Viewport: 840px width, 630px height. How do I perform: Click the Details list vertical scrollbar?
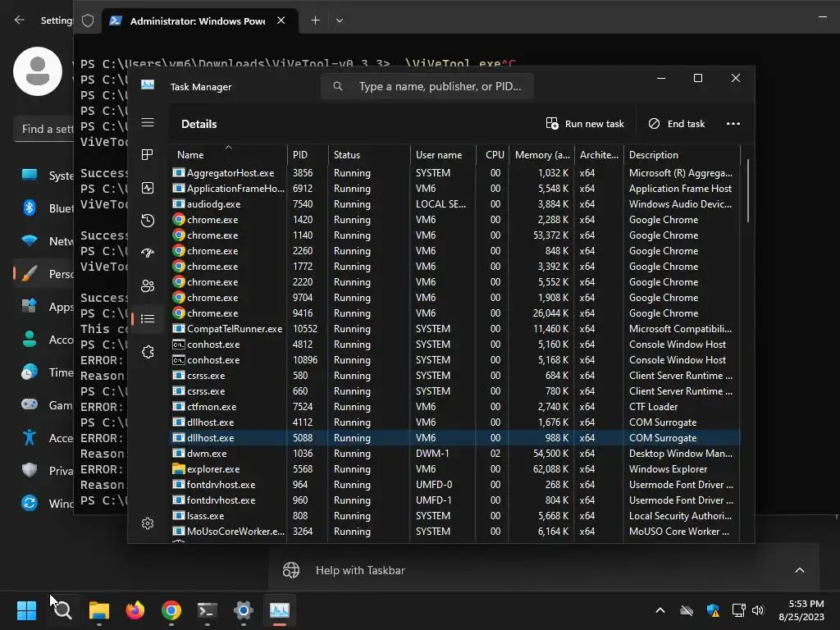point(747,190)
